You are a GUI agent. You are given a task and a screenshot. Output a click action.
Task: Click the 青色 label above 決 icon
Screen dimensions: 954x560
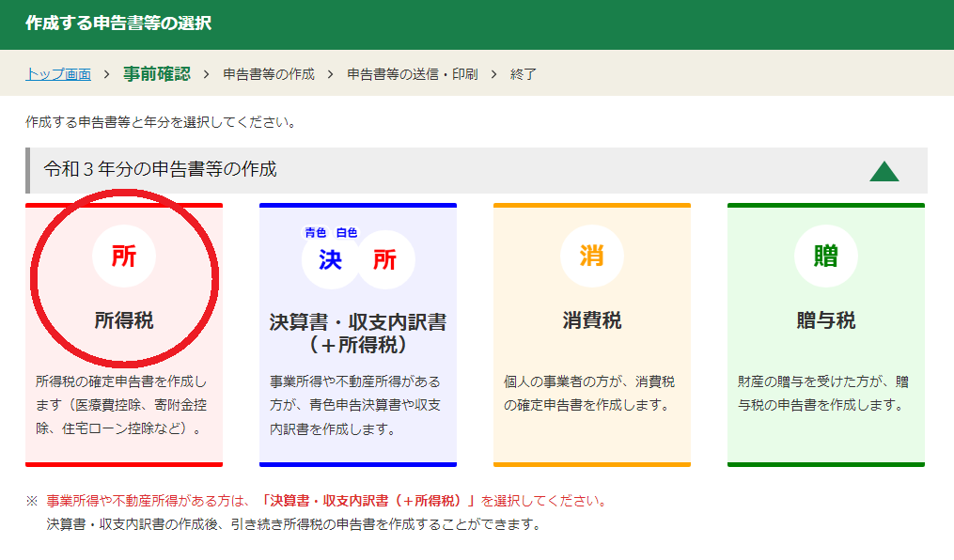316,233
